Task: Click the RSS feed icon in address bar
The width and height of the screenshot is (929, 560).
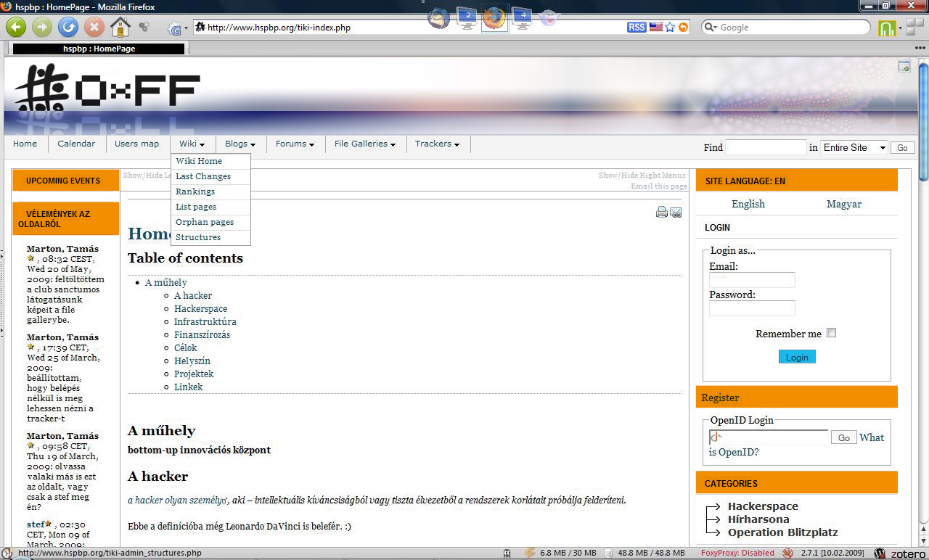Action: point(636,28)
